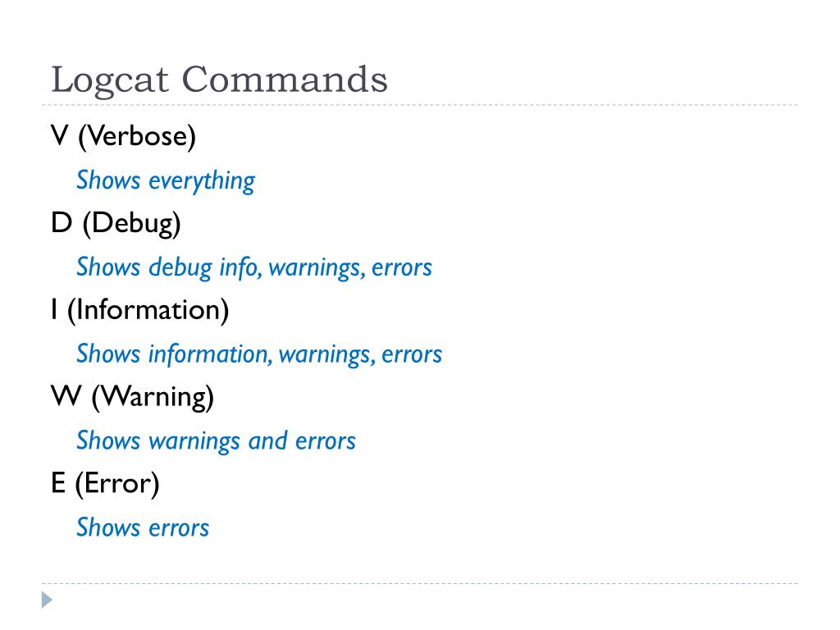Click the word Logcat in the title

[110, 81]
